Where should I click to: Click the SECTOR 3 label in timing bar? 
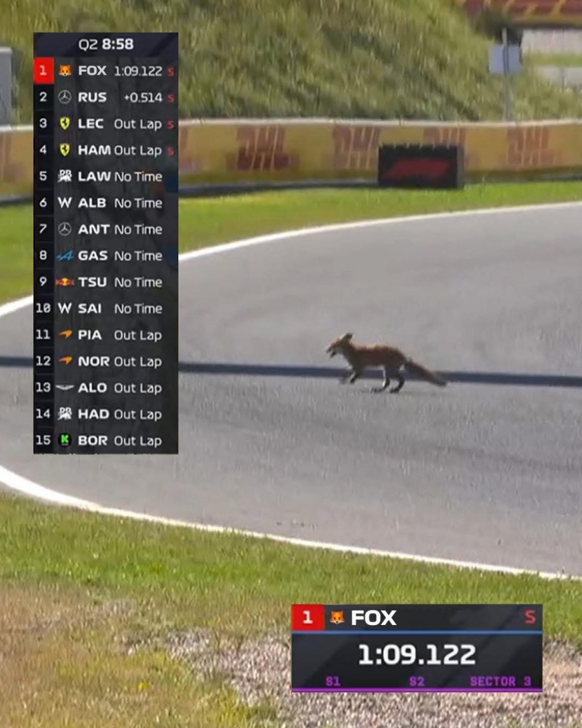pos(500,681)
